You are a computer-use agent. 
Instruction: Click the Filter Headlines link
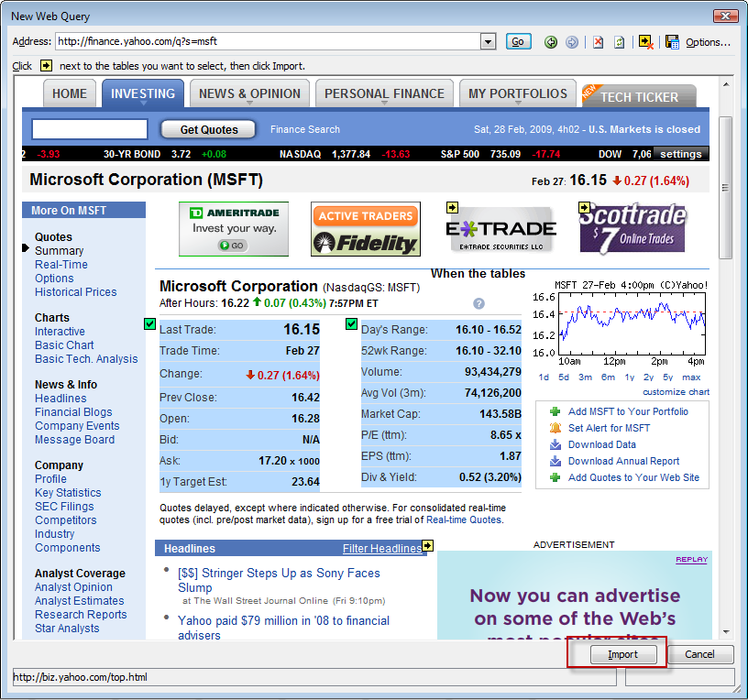(x=382, y=549)
